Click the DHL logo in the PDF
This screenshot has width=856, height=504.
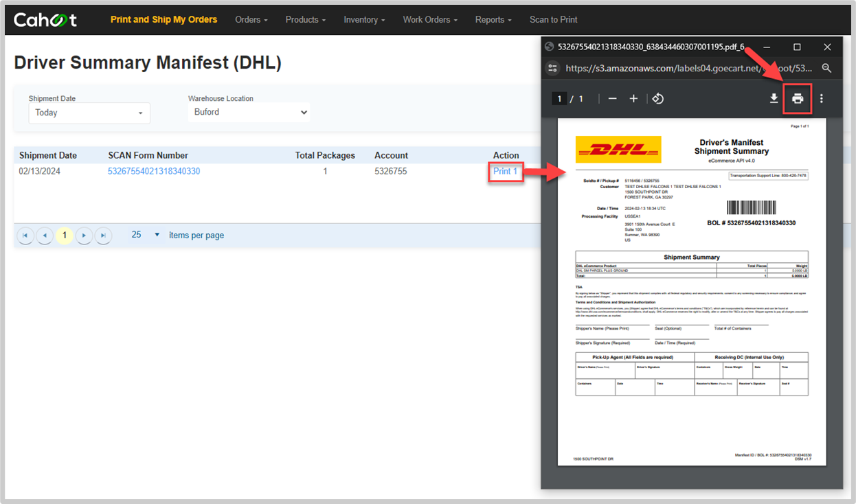618,149
